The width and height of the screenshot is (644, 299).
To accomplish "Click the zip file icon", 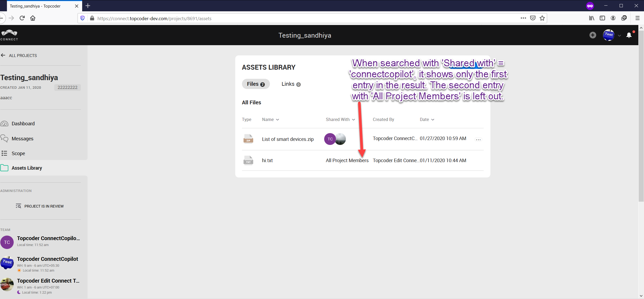I will coord(248,139).
